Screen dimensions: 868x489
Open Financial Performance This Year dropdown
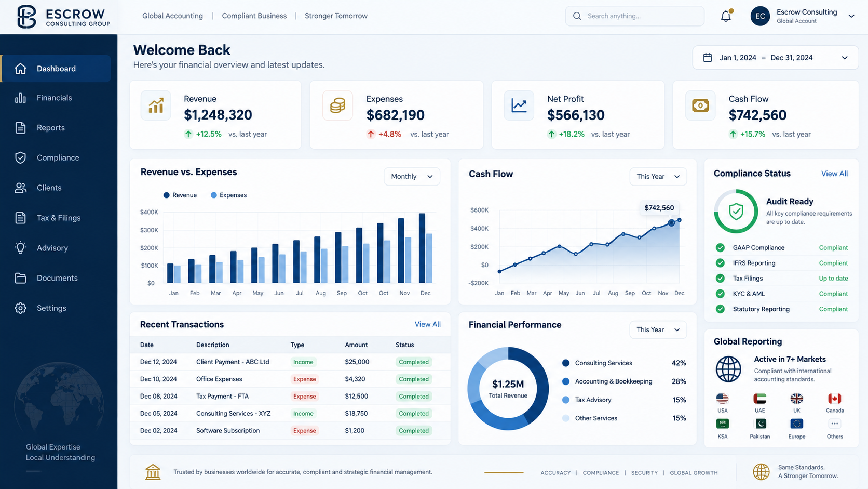click(x=658, y=330)
